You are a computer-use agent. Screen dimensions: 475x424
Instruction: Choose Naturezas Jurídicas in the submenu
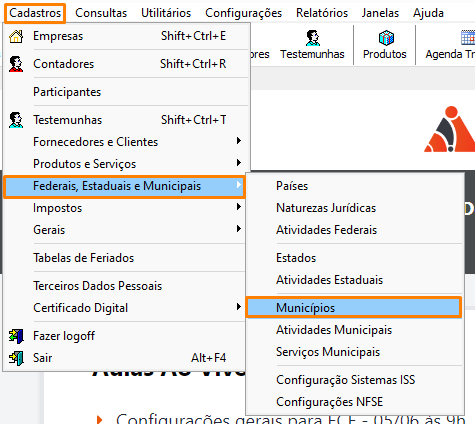click(355, 208)
